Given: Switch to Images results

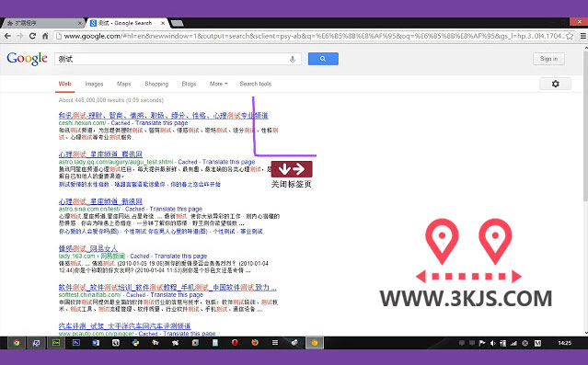Looking at the screenshot, I should click(94, 84).
